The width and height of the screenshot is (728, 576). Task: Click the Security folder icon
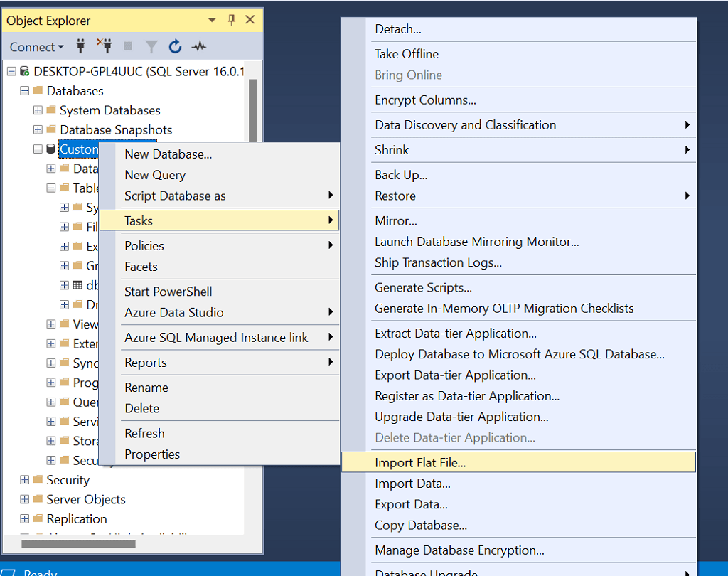click(38, 479)
